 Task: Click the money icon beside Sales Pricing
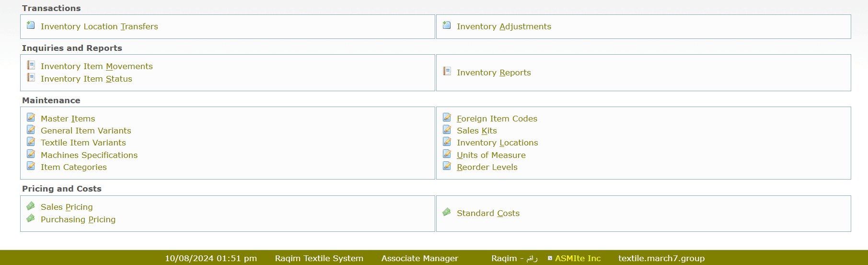pos(31,206)
